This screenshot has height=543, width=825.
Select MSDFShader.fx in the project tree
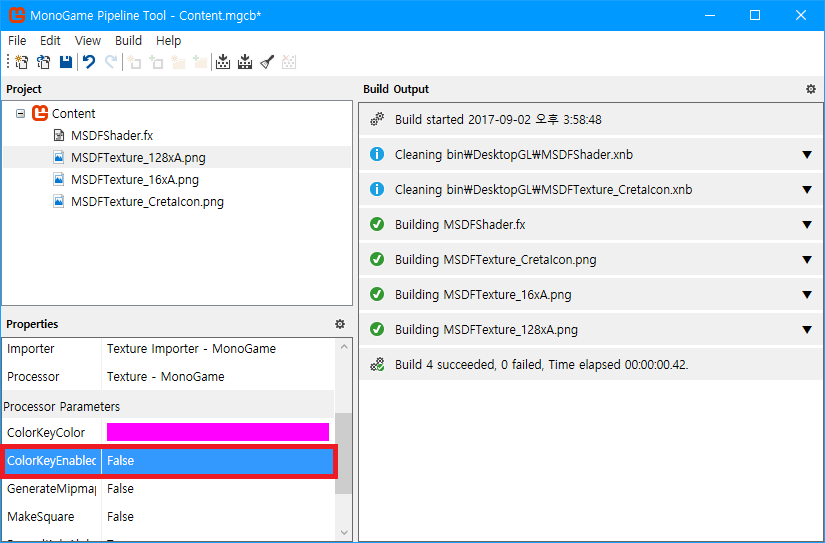[112, 135]
